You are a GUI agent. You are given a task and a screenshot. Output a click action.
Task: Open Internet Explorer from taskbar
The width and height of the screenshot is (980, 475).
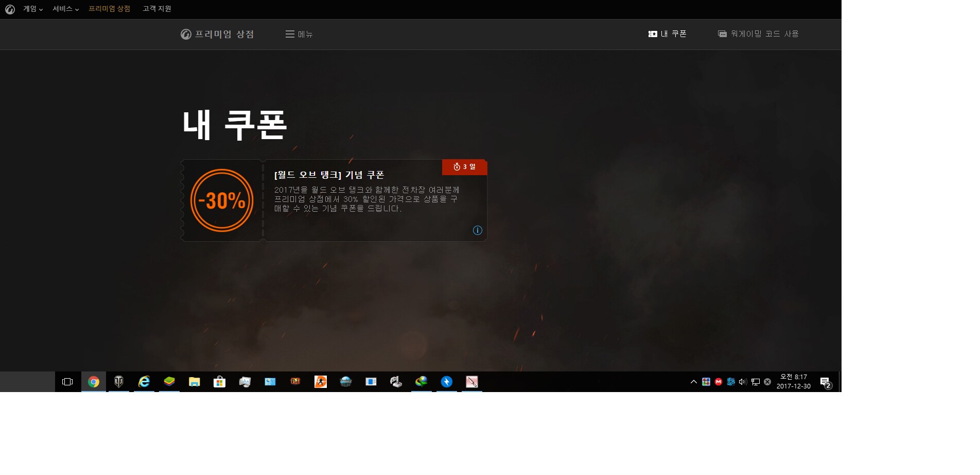coord(144,382)
